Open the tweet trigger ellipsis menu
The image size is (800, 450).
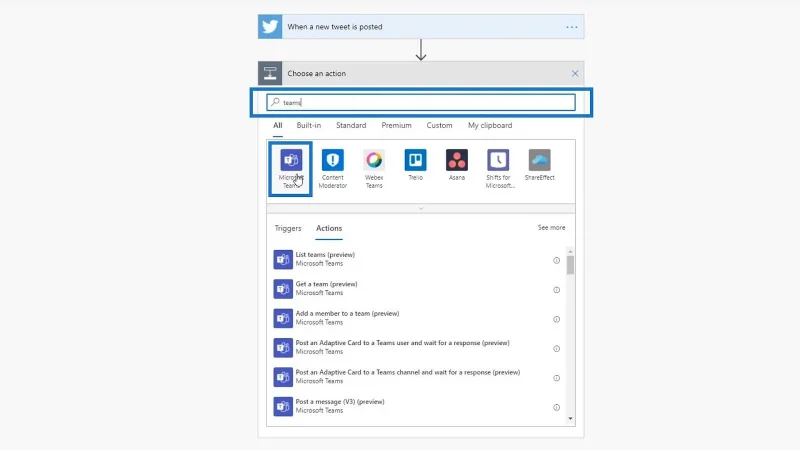pyautogui.click(x=571, y=27)
